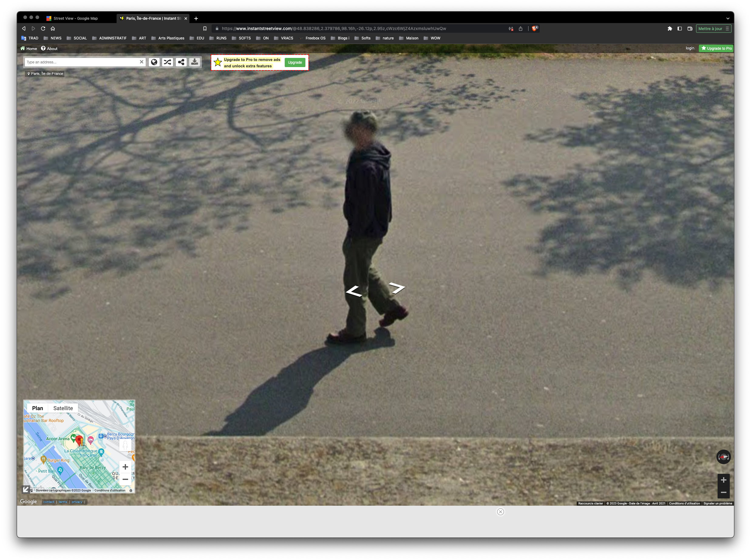Switch to Street View - Google Map tab
The height and width of the screenshot is (560, 751).
pos(75,18)
